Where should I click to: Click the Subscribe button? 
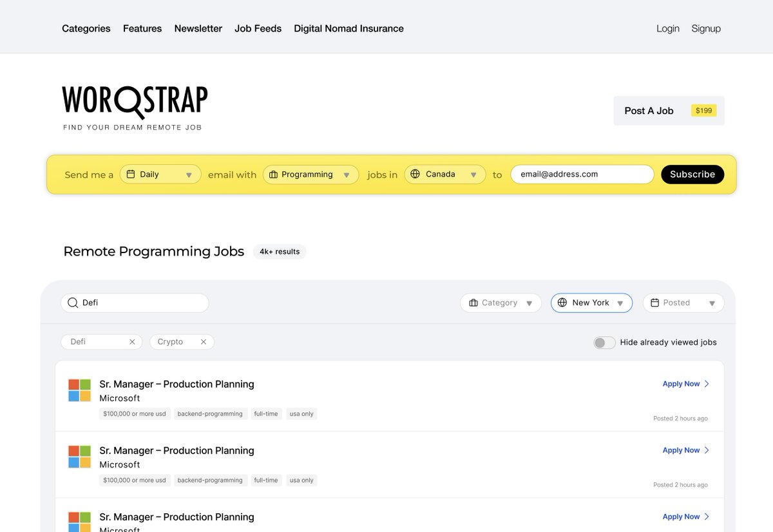pyautogui.click(x=692, y=175)
